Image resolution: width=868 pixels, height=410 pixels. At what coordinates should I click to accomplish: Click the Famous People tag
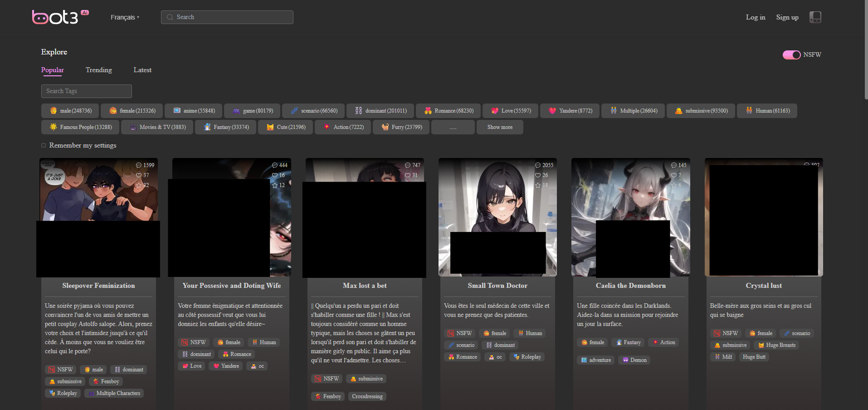80,127
